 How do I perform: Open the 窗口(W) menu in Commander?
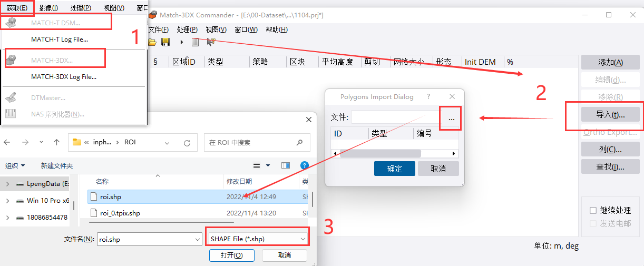pyautogui.click(x=246, y=29)
